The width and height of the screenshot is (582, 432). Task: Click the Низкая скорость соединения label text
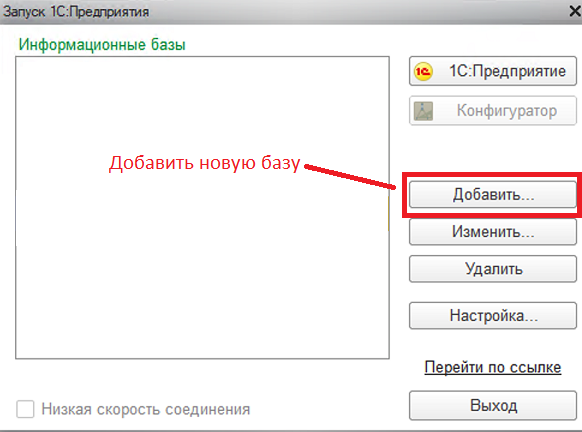click(x=146, y=409)
